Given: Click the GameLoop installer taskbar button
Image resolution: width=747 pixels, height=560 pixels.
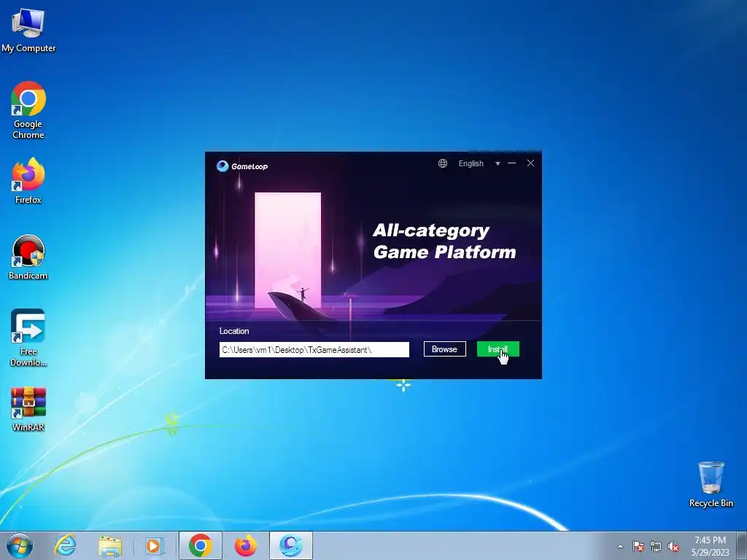Looking at the screenshot, I should tap(291, 545).
